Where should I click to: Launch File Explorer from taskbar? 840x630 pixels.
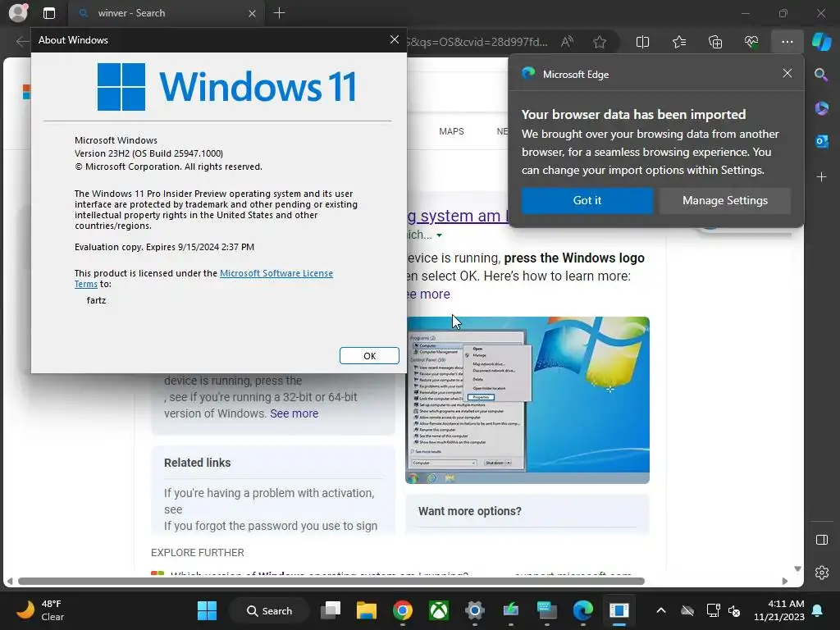point(367,610)
